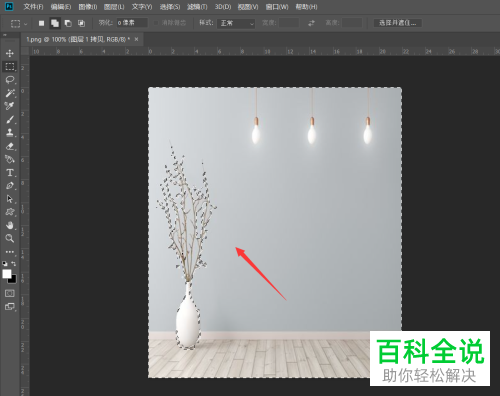
Task: Select the Rectangular Marquee tool
Action: click(x=10, y=66)
